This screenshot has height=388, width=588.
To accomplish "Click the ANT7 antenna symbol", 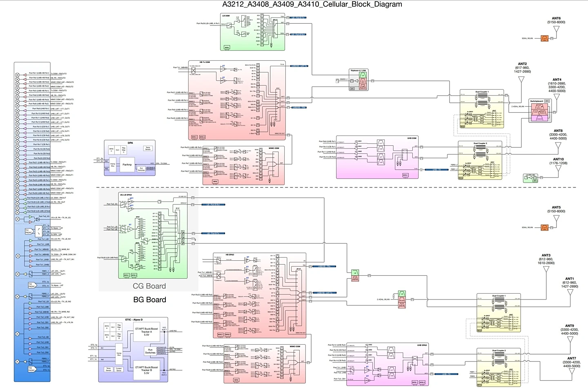I will pyautogui.click(x=571, y=372).
